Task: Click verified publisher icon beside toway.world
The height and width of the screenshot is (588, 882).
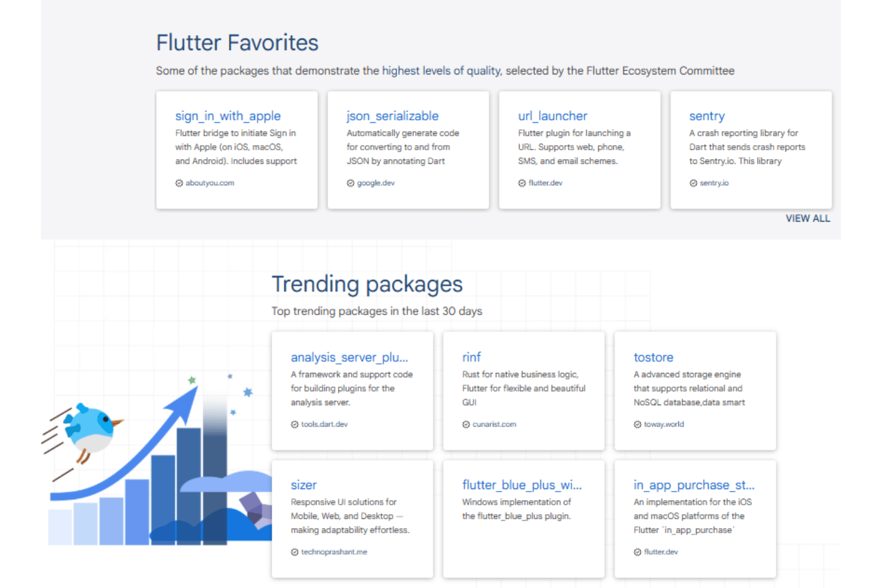Action: (x=638, y=424)
